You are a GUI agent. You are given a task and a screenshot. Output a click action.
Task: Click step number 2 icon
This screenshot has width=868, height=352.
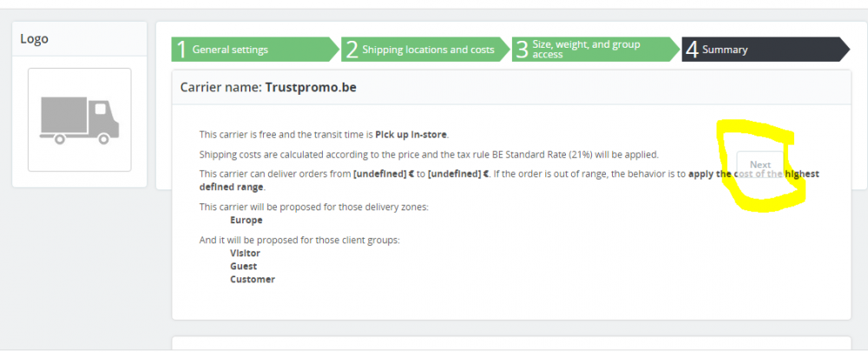(x=352, y=50)
